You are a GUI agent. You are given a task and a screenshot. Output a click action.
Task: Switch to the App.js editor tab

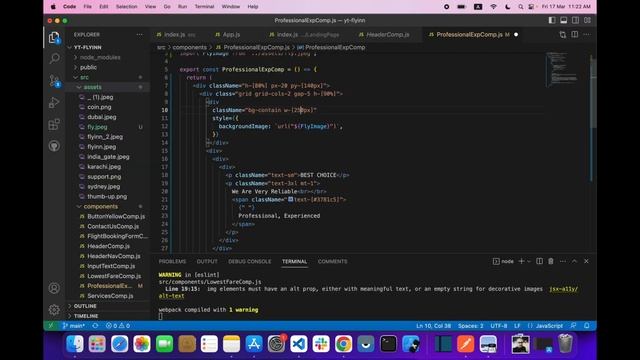coord(231,35)
